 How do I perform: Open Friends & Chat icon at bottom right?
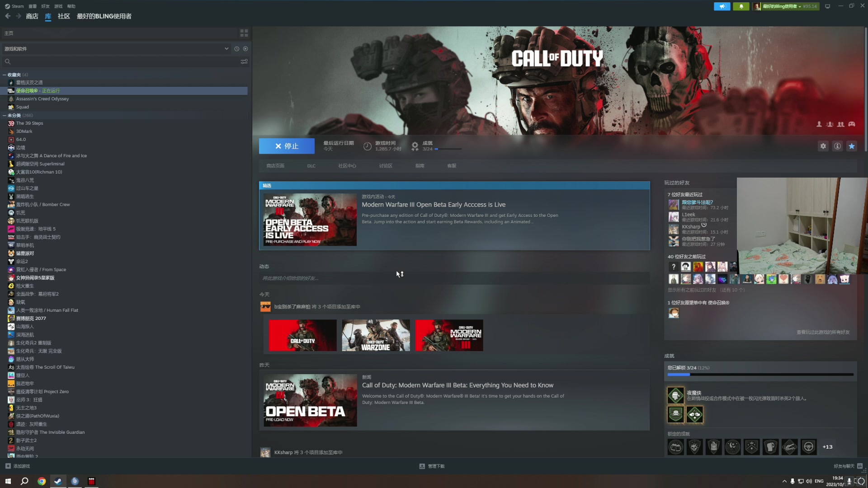pos(860,466)
